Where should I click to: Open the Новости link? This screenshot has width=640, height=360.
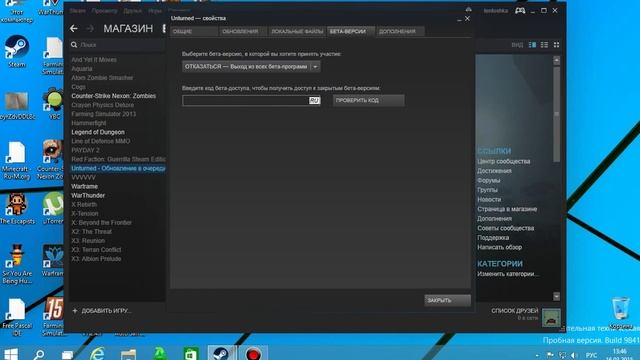489,200
